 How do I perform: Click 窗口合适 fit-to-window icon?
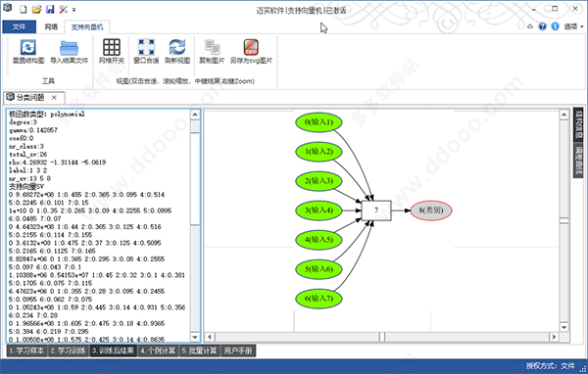coord(146,47)
